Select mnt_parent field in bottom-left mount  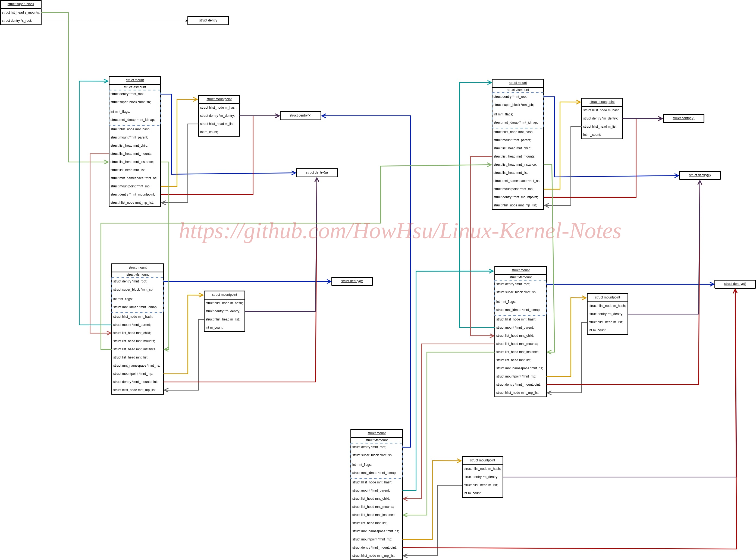pos(137,325)
